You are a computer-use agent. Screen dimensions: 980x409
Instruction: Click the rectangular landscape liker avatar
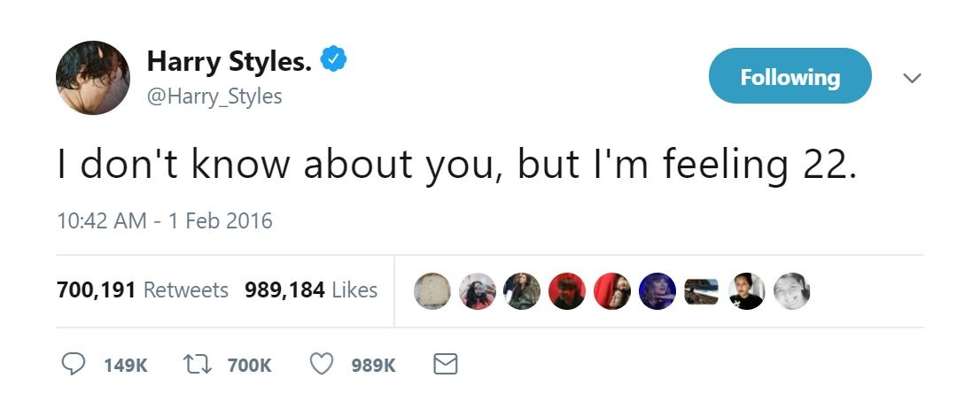pos(702,290)
